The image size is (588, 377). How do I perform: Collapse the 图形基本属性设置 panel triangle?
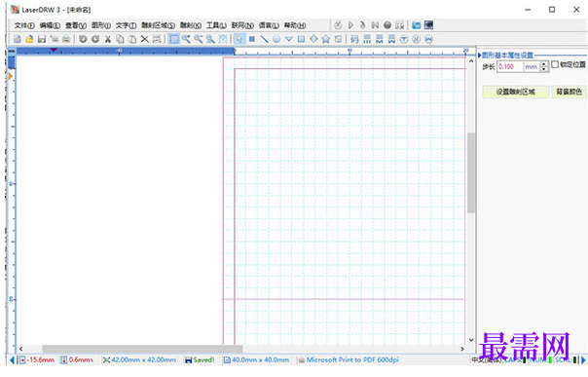[480, 56]
